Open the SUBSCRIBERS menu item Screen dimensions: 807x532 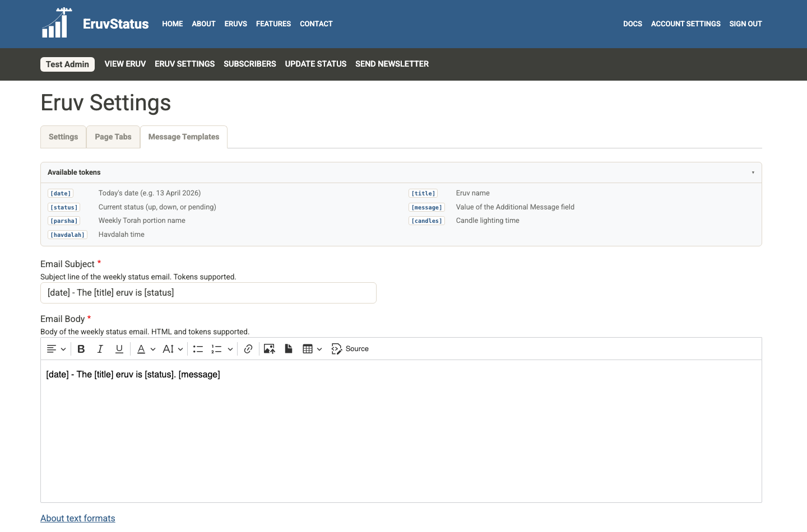tap(249, 64)
